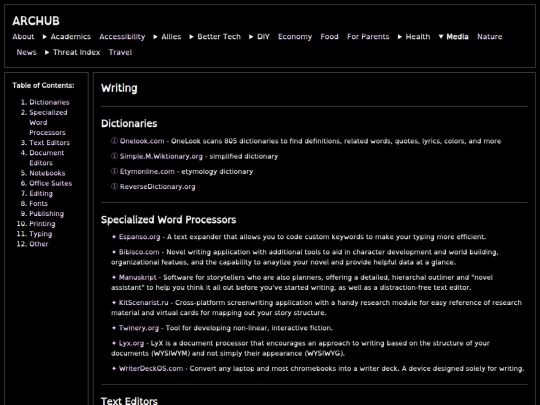The image size is (540, 405).
Task: Open the Nature page
Action: click(x=490, y=37)
